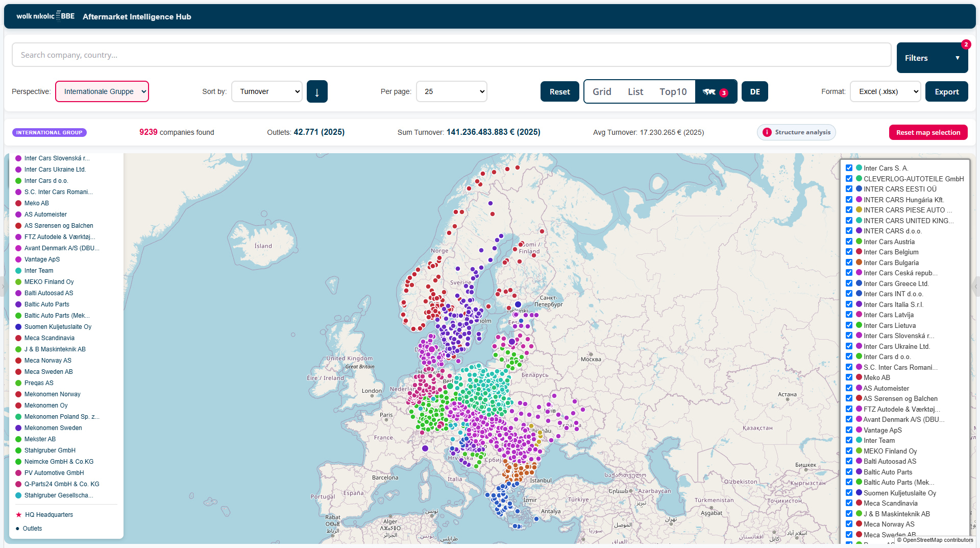Click the International Group badge
980x548 pixels.
(x=50, y=132)
